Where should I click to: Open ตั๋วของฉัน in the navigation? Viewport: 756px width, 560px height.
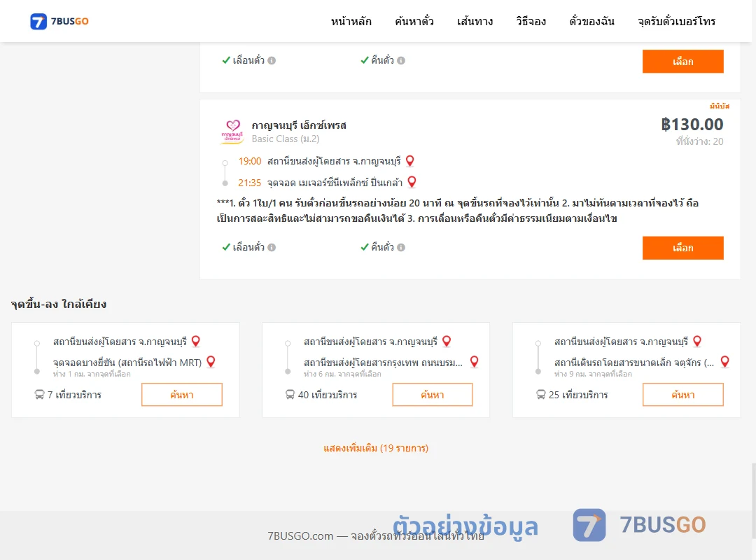591,21
